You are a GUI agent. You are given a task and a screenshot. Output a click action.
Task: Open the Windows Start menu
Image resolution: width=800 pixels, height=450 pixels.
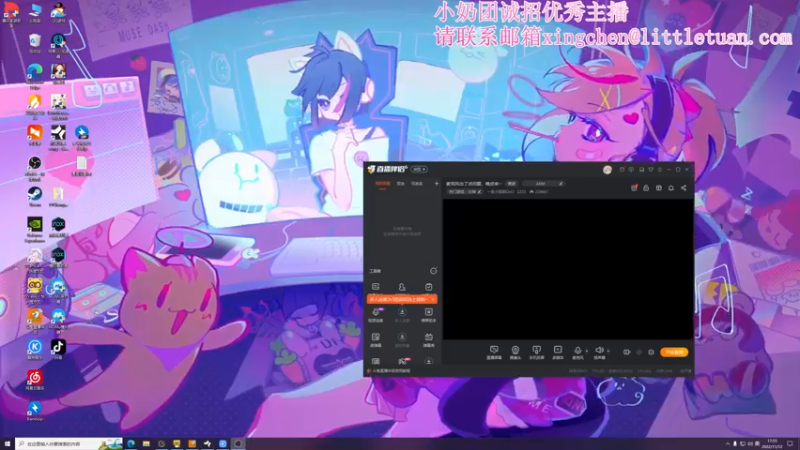point(7,444)
